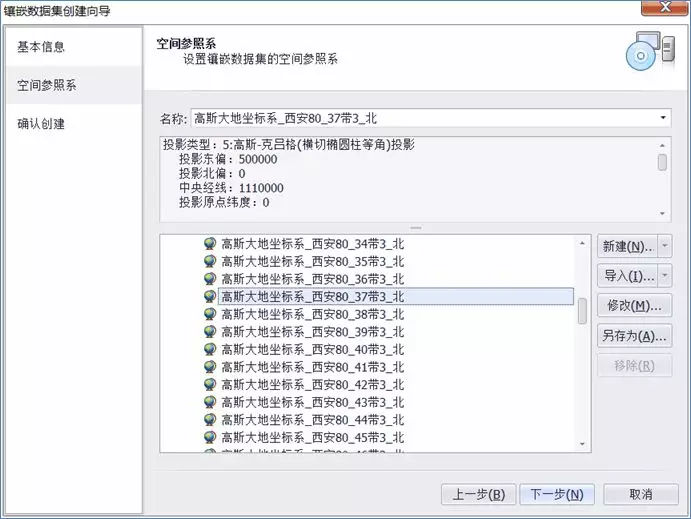Expand the 新建 button dropdown arrow

pos(665,246)
